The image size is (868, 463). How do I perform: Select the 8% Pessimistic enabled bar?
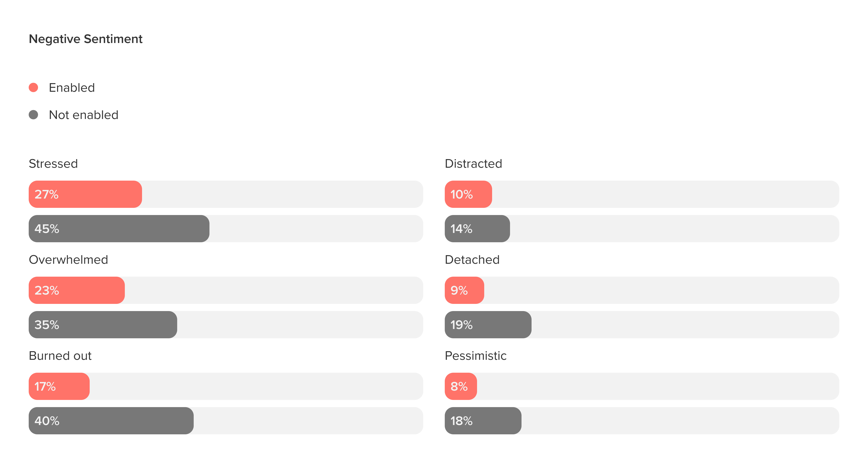coord(461,386)
